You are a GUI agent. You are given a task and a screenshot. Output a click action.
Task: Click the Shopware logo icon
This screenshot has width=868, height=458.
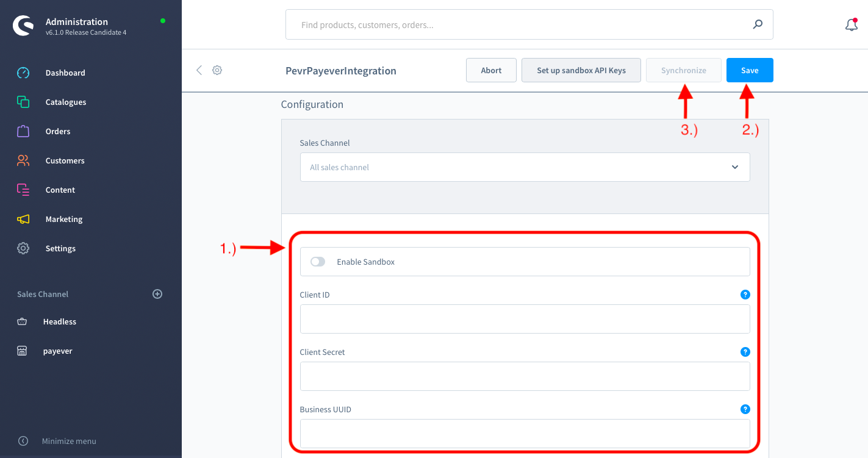pos(23,26)
